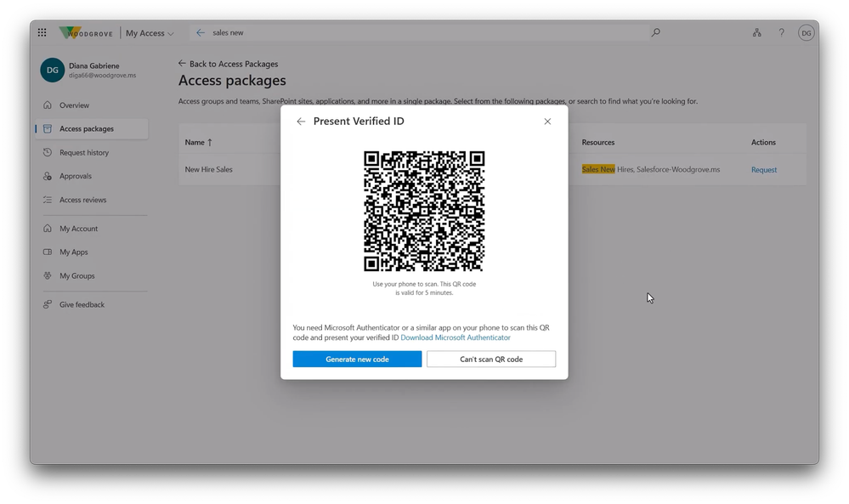Click the Resources column header
849x504 pixels.
click(597, 143)
